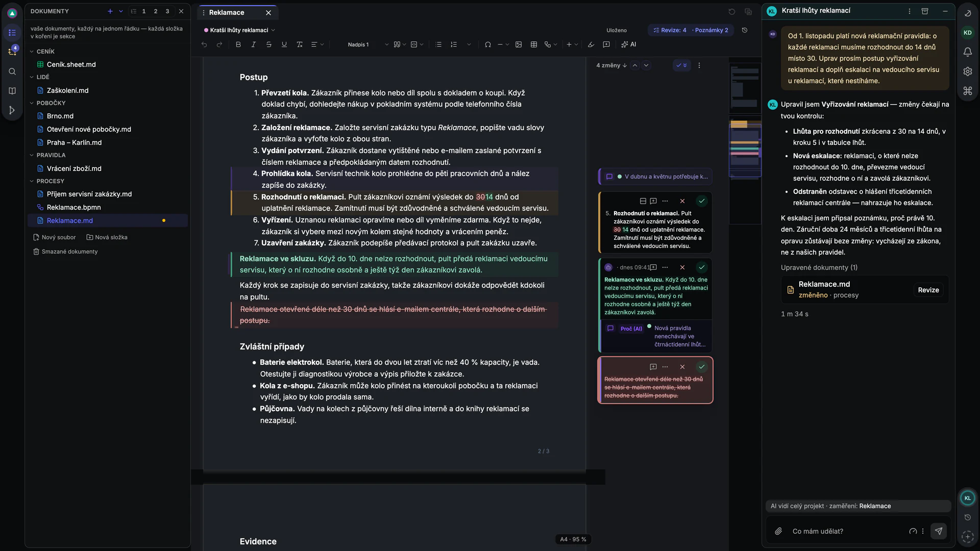The image size is (980, 551).
Task: Click the Revize button for Reklamace.md
Action: (928, 290)
